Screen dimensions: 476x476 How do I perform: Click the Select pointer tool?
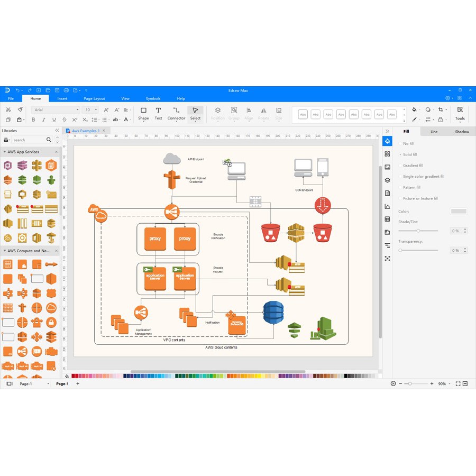point(195,114)
